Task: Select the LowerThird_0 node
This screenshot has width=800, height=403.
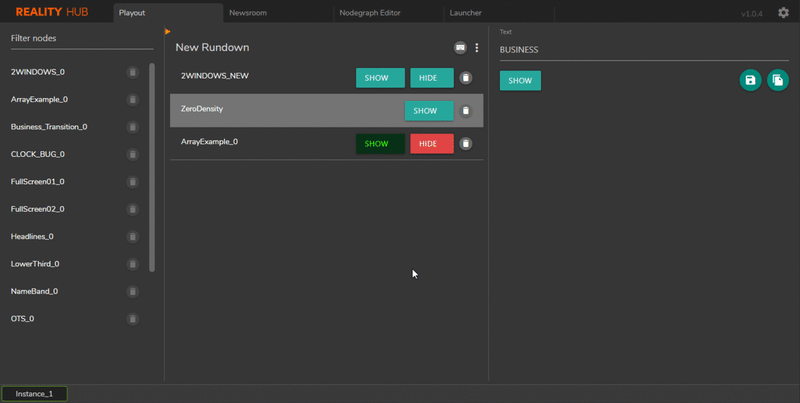Action: [35, 264]
